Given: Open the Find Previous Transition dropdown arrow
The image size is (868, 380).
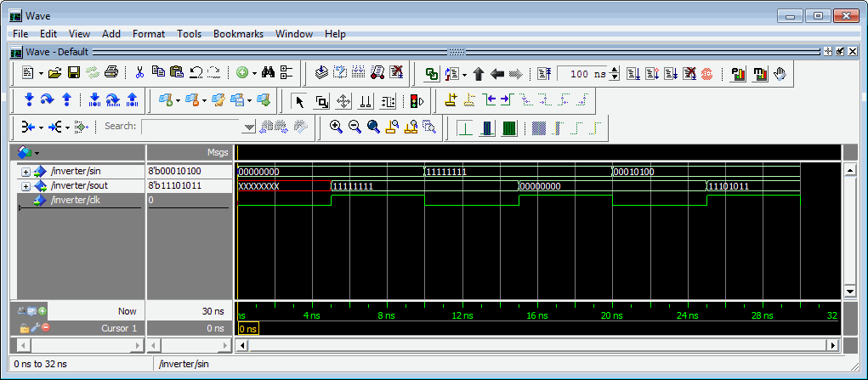Looking at the screenshot, I should 41,127.
